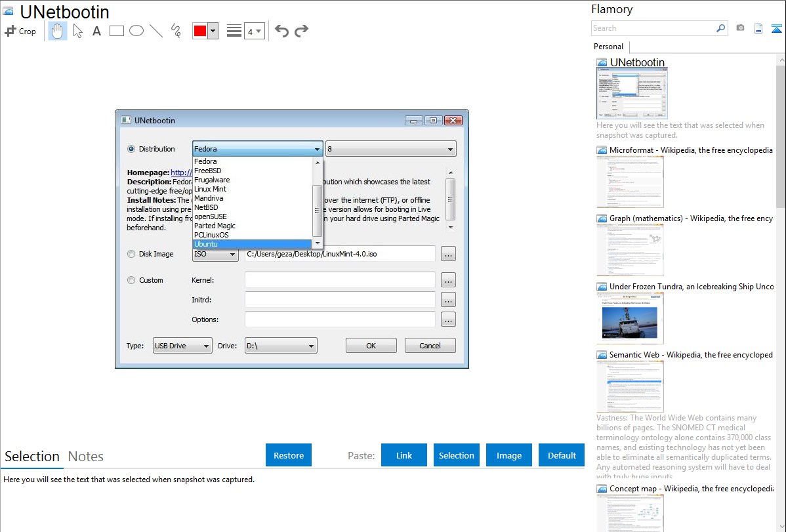Click the document page icon beside camera
Screen dimensions: 786x532
coord(758,28)
